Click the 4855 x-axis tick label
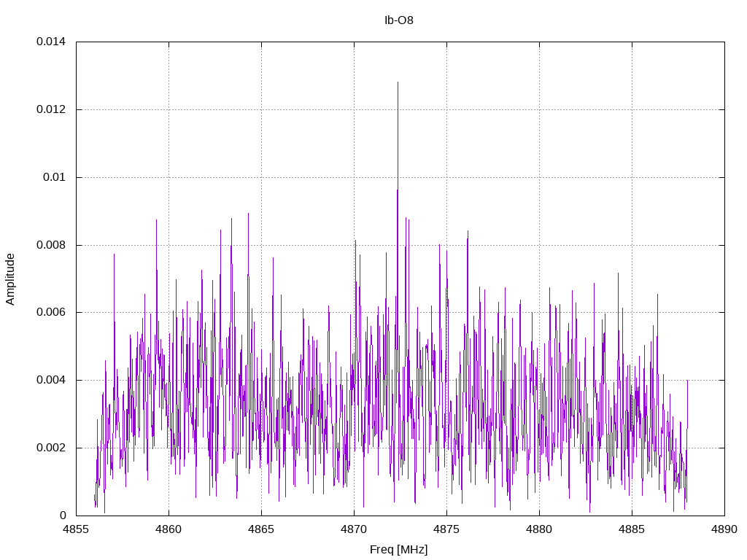This screenshot has height=560, width=747. tap(76, 529)
